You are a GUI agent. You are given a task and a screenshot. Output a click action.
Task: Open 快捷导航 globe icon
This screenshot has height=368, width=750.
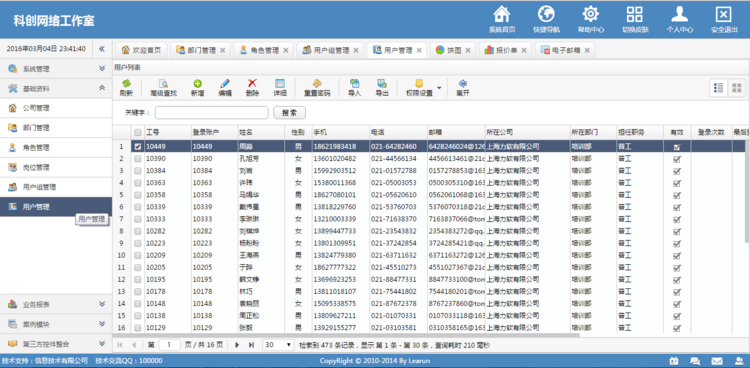[546, 14]
